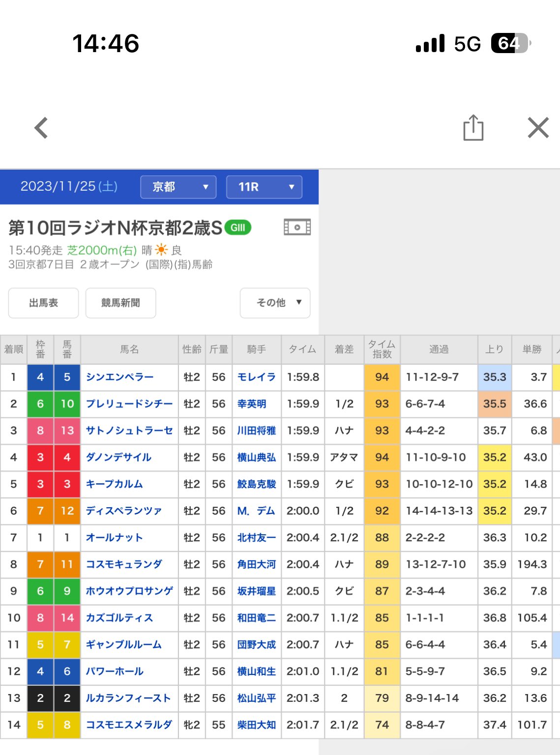Open jockey 川田将雅 profile

256,431
